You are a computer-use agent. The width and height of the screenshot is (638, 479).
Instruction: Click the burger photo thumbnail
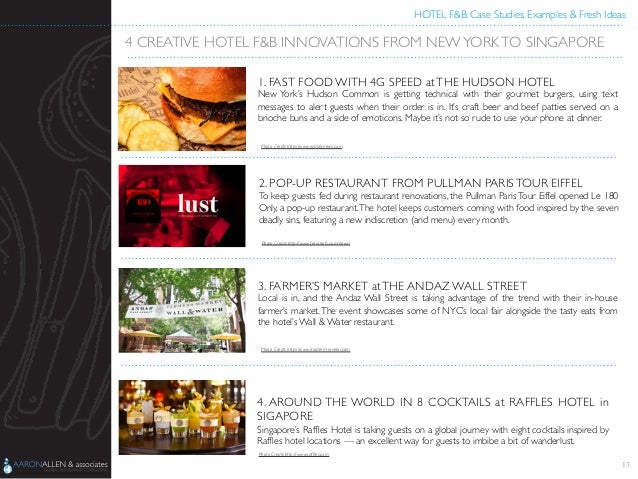pyautogui.click(x=182, y=109)
